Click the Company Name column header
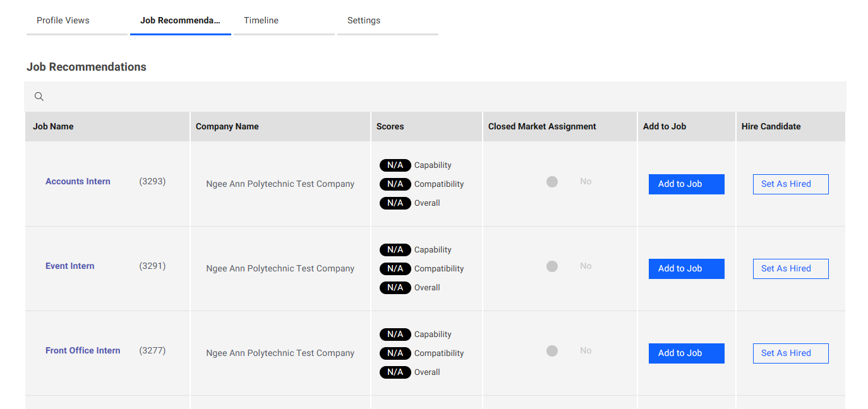This screenshot has width=868, height=409. [227, 127]
